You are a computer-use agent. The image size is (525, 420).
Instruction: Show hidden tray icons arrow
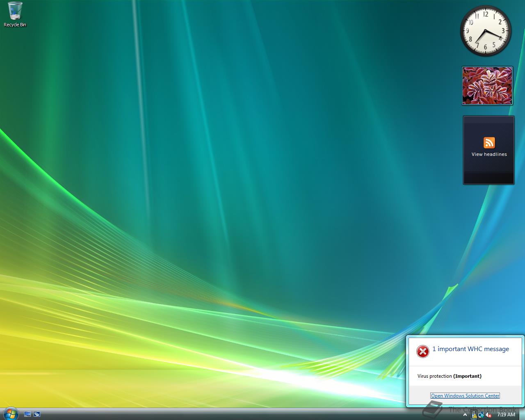click(x=465, y=415)
